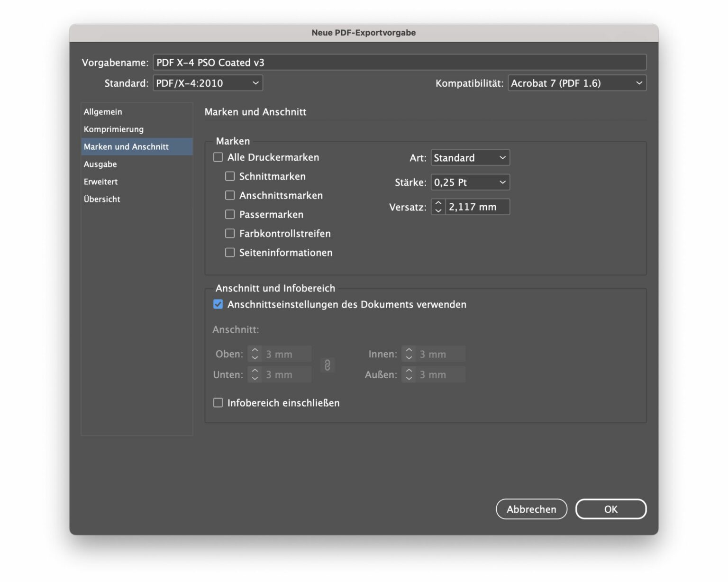Enable Alle Druckermarken checkbox
This screenshot has height=582, width=728.
pyautogui.click(x=218, y=157)
